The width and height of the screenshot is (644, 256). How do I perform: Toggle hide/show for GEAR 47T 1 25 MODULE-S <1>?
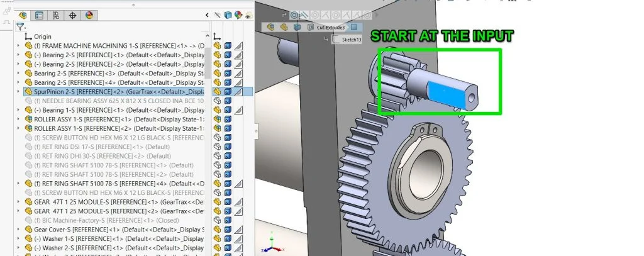[x=218, y=202]
